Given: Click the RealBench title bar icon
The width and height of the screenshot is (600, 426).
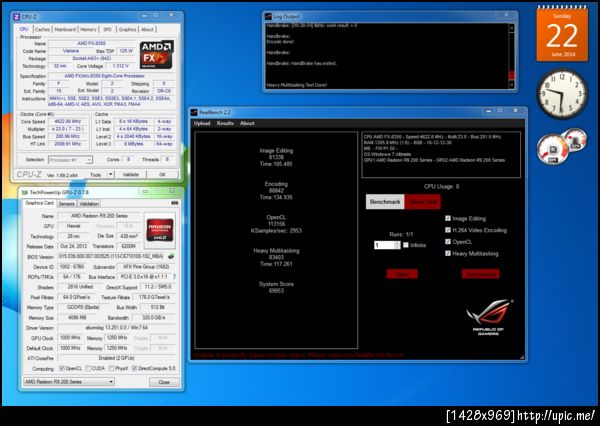Looking at the screenshot, I should pos(194,112).
